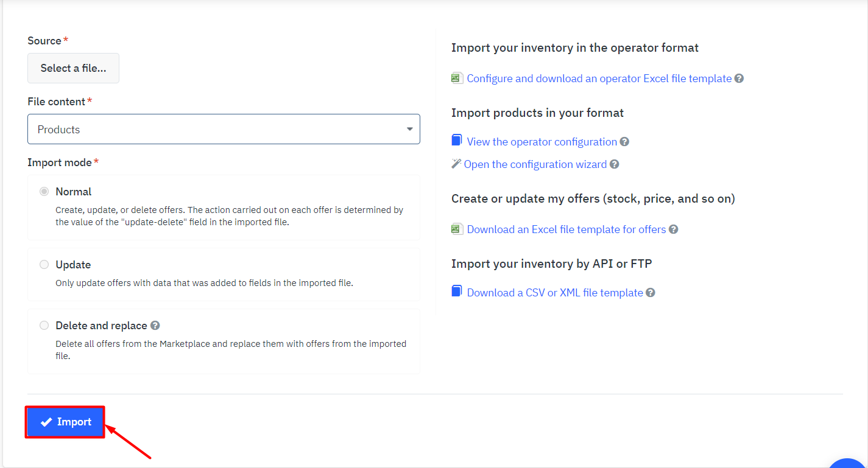Click help icon next to operator configuration link
The height and width of the screenshot is (468, 868).
[x=624, y=142]
